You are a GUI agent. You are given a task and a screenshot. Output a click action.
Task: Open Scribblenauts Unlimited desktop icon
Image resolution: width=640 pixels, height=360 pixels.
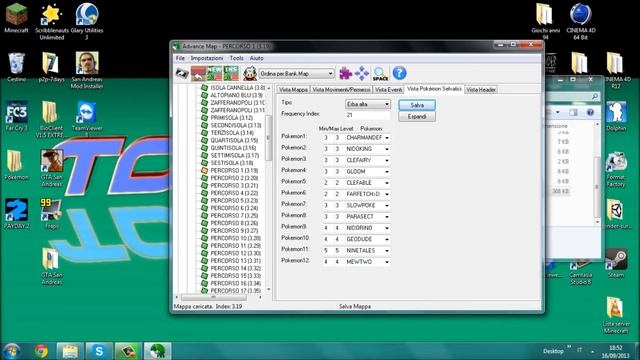click(x=52, y=21)
